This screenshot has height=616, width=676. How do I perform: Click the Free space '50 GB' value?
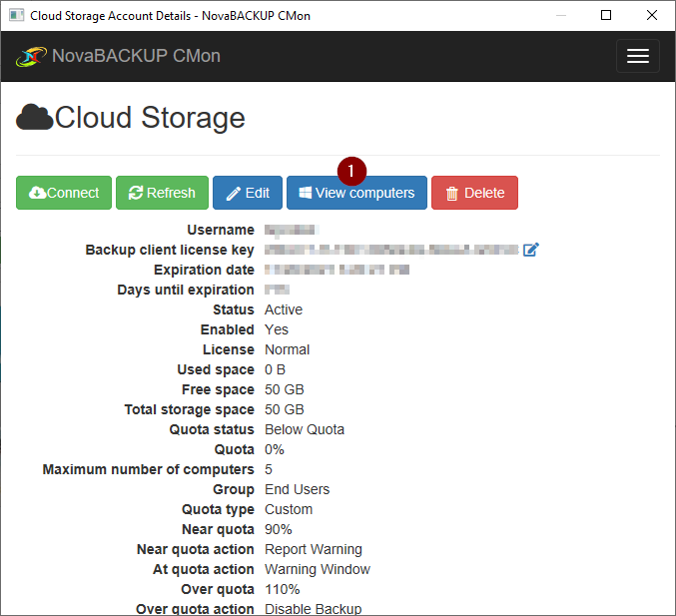285,389
